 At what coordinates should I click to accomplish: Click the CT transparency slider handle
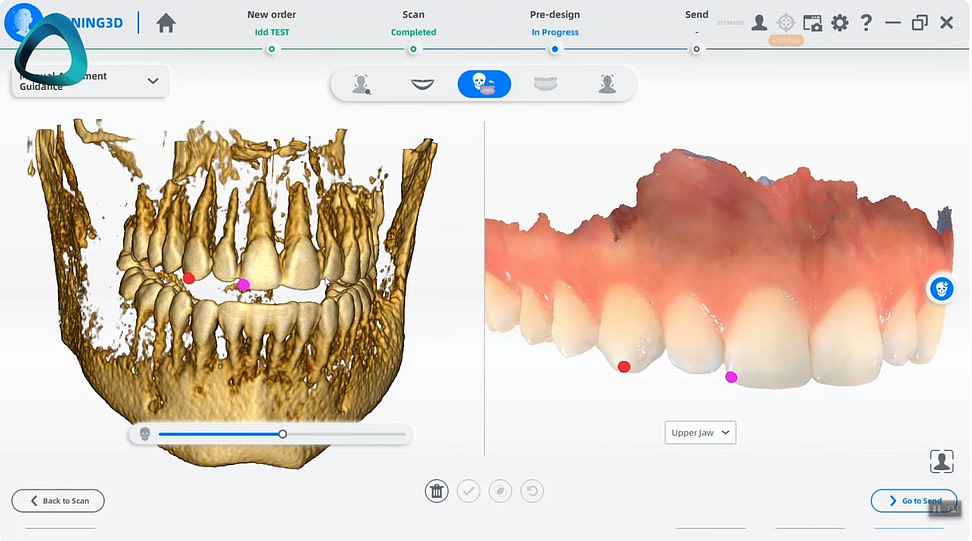coord(283,434)
